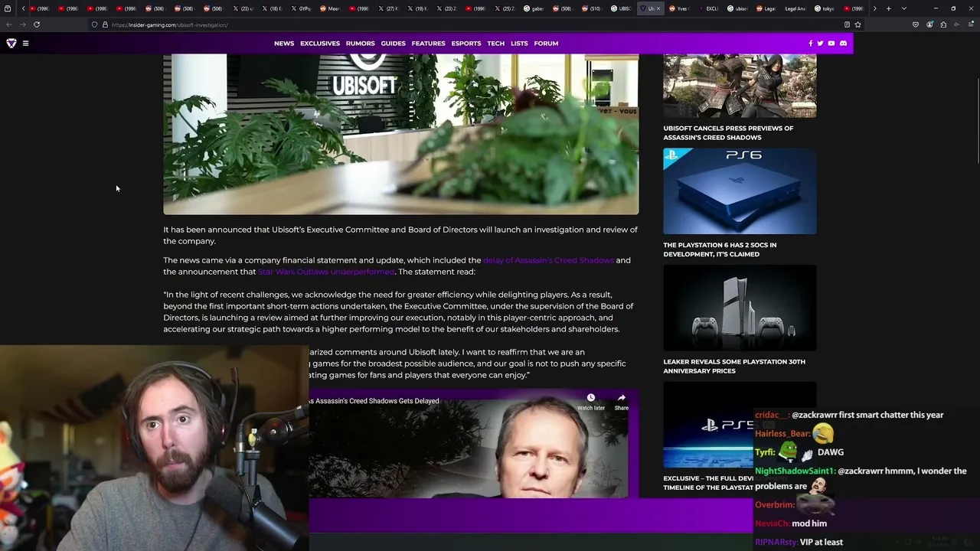Go forward using the browser forward arrow
Image resolution: width=980 pixels, height=551 pixels.
(x=22, y=24)
